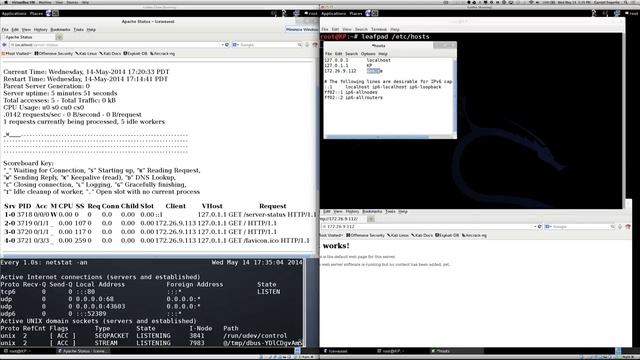
Task: Open search engine dropdown in right browser
Action: click(548, 227)
